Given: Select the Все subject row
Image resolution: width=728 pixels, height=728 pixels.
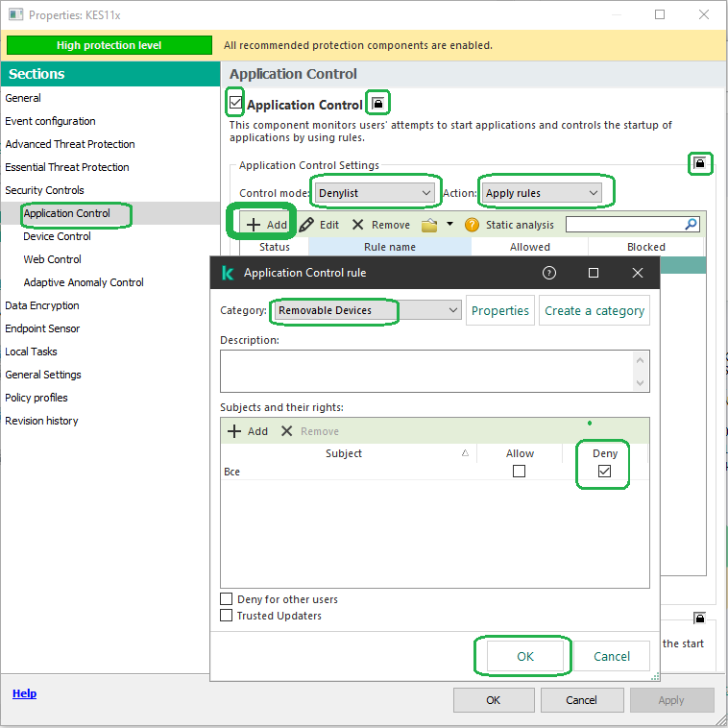Looking at the screenshot, I should pyautogui.click(x=434, y=472).
